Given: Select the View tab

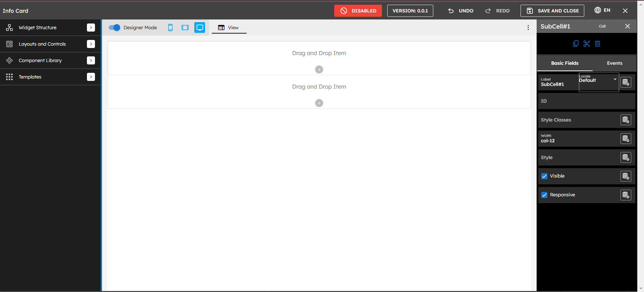Looking at the screenshot, I should (x=229, y=28).
